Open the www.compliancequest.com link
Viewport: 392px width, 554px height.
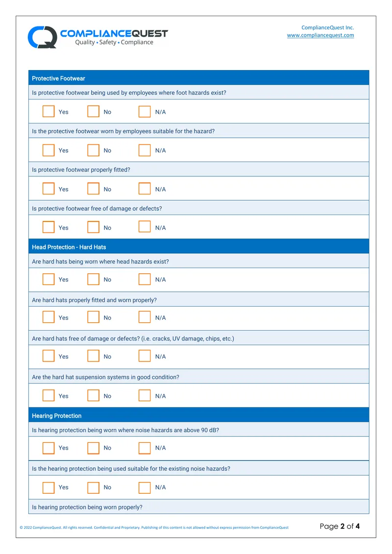click(320, 35)
